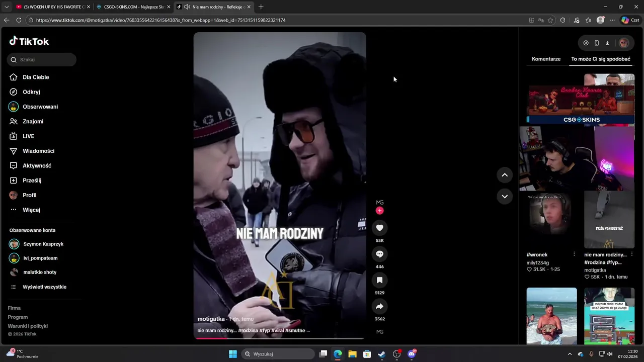The image size is (644, 362).
Task: Mute the TikTok tab audio icon
Action: coord(187,7)
